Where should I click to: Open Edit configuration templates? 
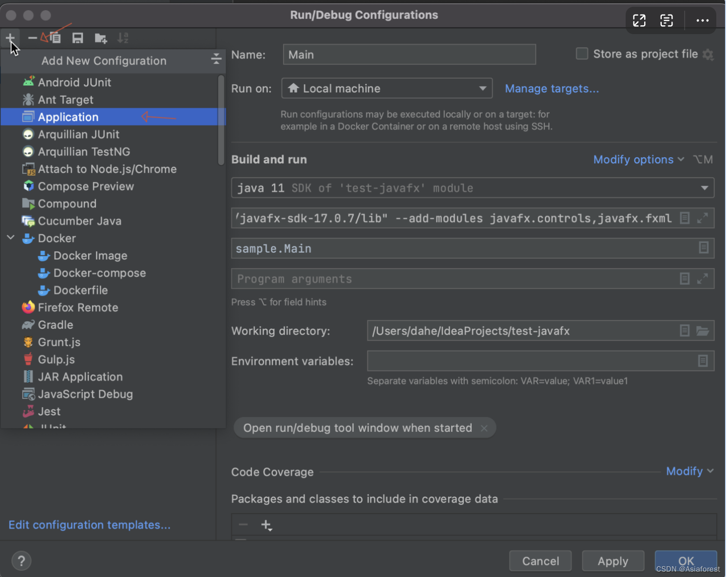pyautogui.click(x=89, y=525)
